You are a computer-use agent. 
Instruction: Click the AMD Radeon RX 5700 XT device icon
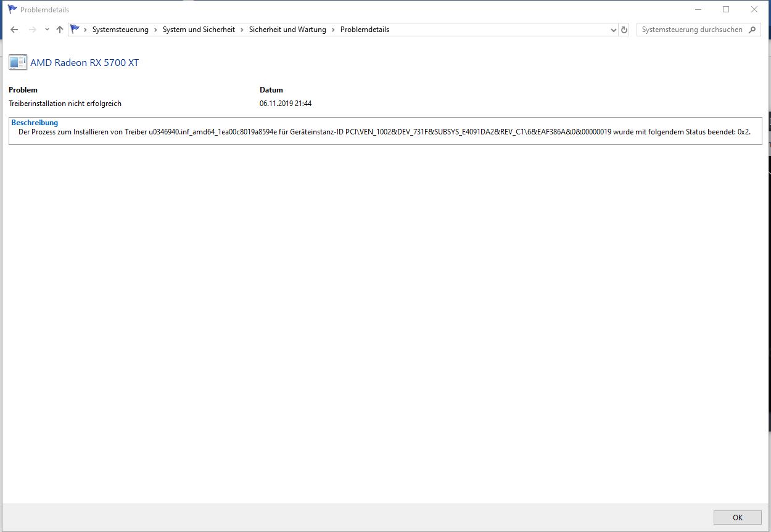(18, 62)
